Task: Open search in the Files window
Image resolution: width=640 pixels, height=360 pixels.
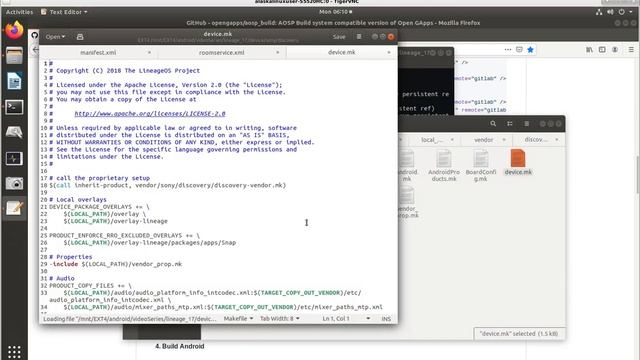Action: (x=493, y=124)
